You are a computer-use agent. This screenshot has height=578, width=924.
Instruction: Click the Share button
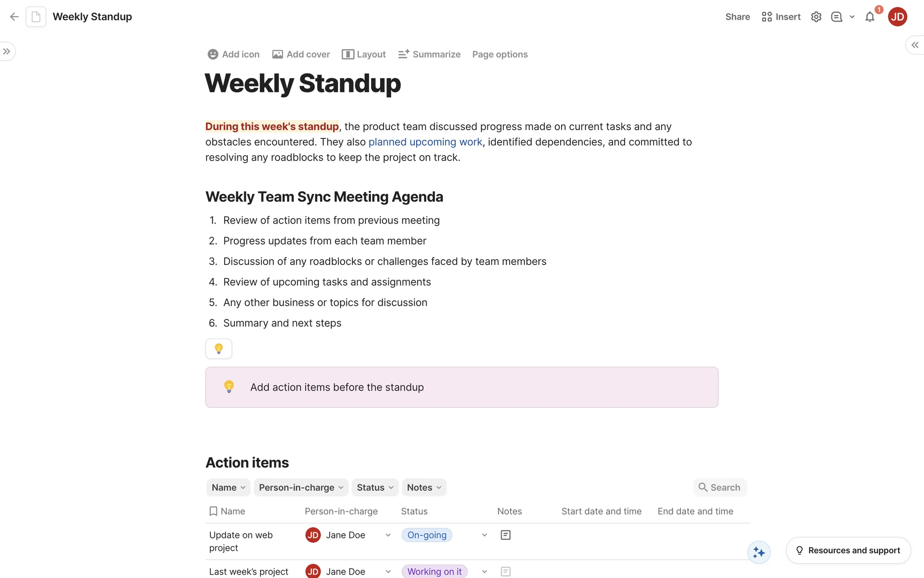737,16
